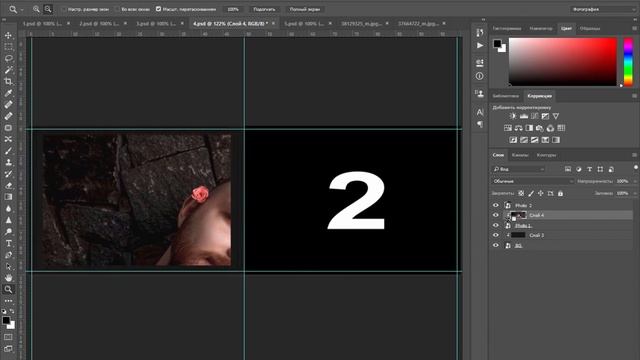Image resolution: width=640 pixels, height=360 pixels.
Task: Hide the Слой 3 layer
Action: coord(496,235)
